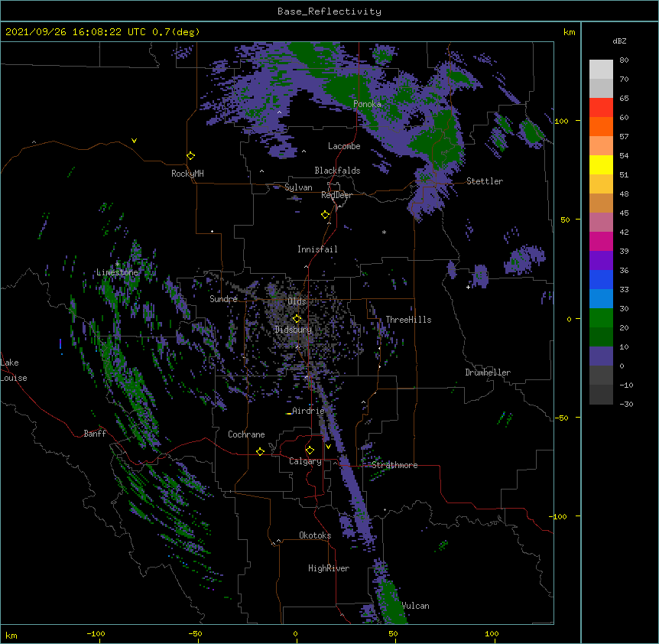Image resolution: width=659 pixels, height=644 pixels.
Task: Click the yellow diamond marker above Calgary label
Action: point(310,450)
